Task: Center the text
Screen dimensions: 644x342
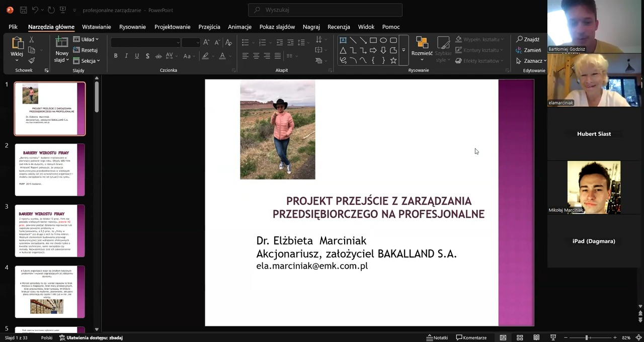Action: coord(256,56)
